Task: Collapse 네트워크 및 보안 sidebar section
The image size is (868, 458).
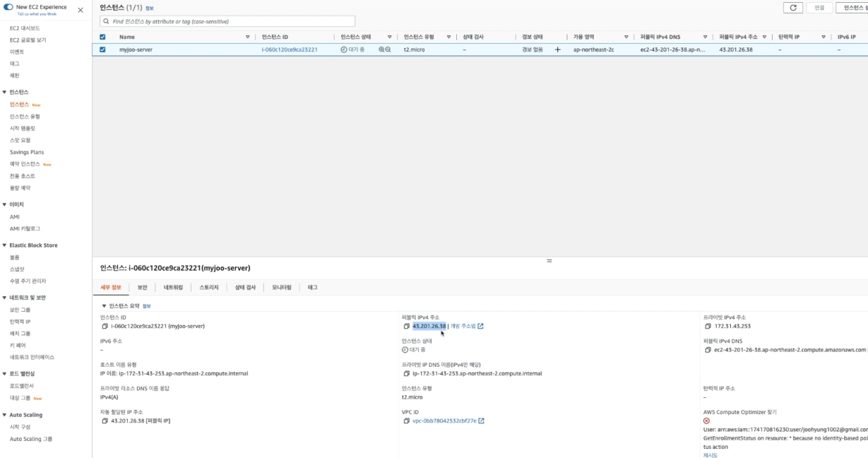Action: [x=4, y=298]
